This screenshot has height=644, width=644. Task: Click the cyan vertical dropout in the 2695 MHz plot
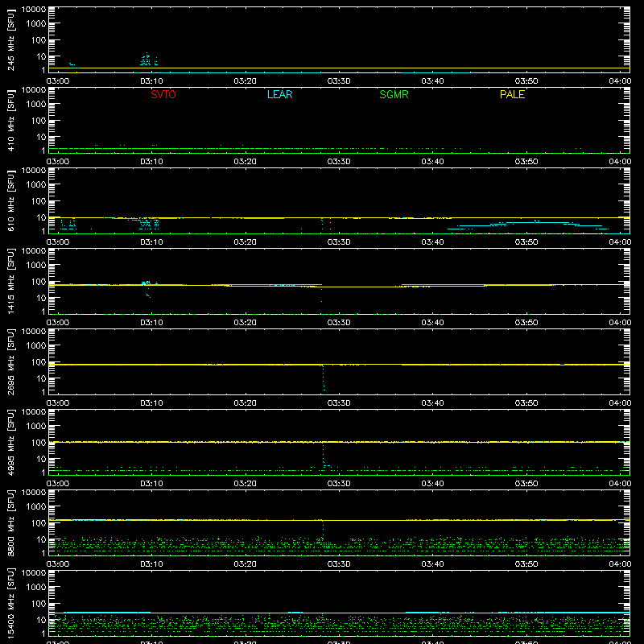pos(324,378)
